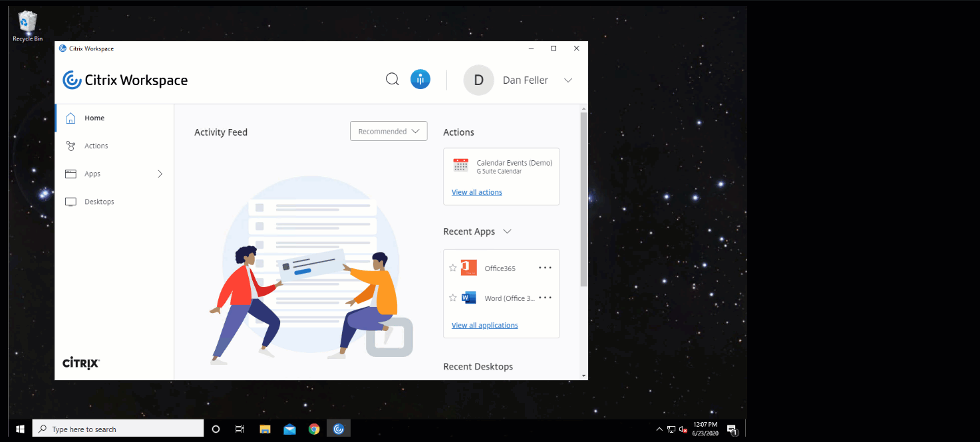Click the View all actions link
The image size is (980, 442).
pos(476,191)
